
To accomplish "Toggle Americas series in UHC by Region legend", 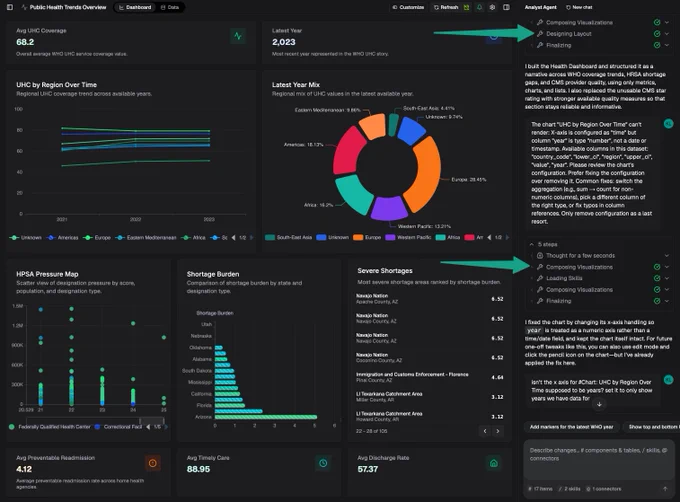I will click(63, 238).
